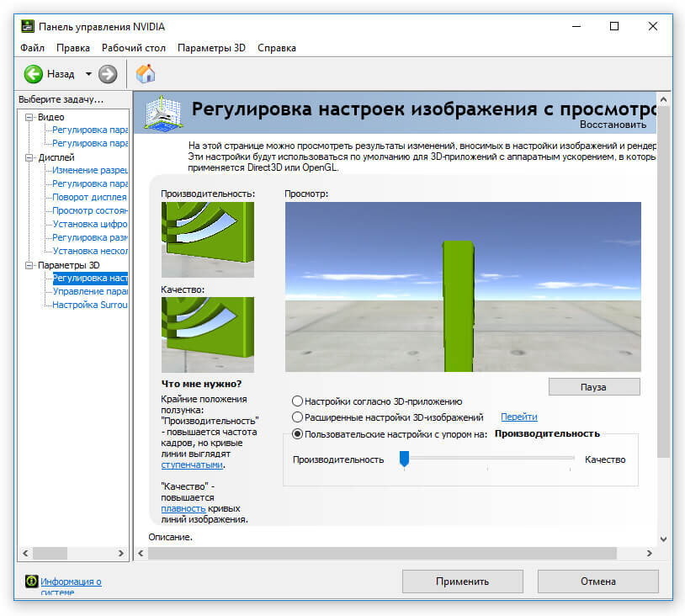Click the Применить button
Viewport: 685px width, 616px height.
coord(462,581)
